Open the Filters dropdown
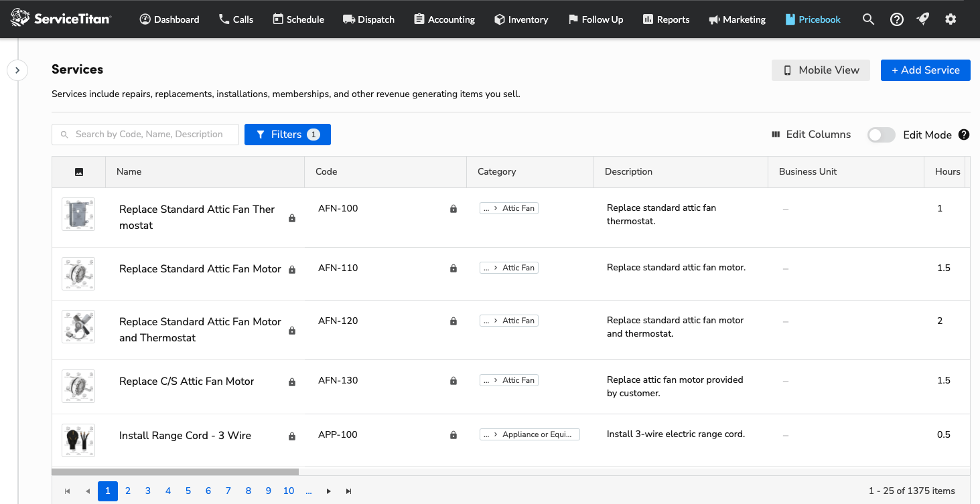The image size is (980, 504). click(x=287, y=135)
